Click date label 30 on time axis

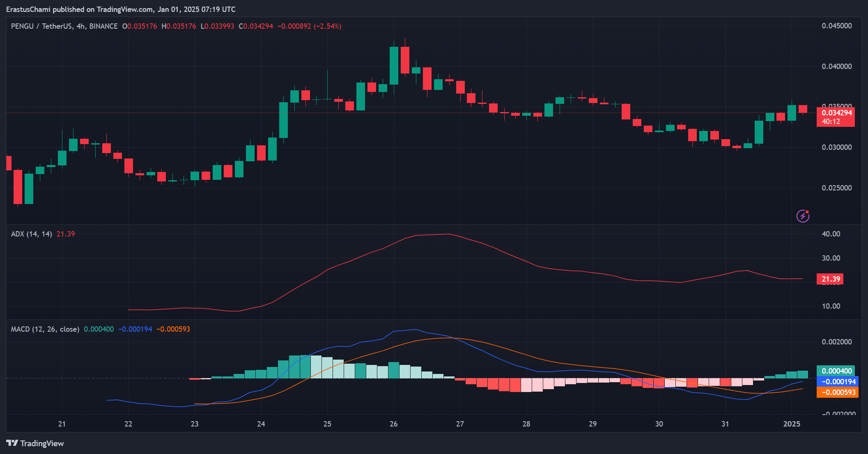tap(659, 424)
